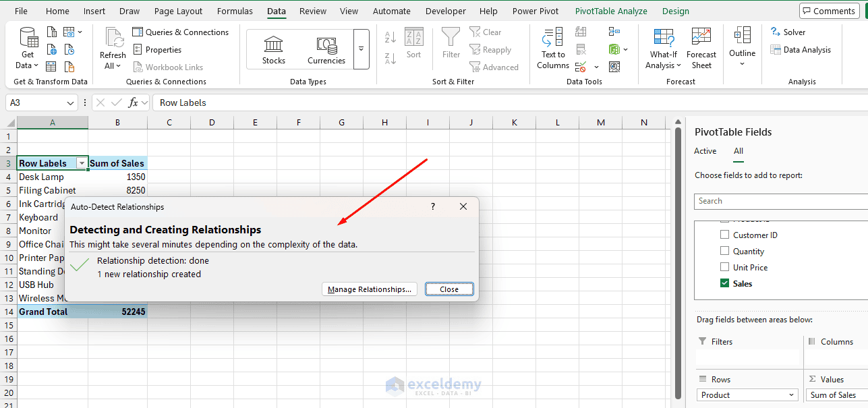This screenshot has height=408, width=868.
Task: Click the From Web globe icon
Action: pyautogui.click(x=52, y=50)
